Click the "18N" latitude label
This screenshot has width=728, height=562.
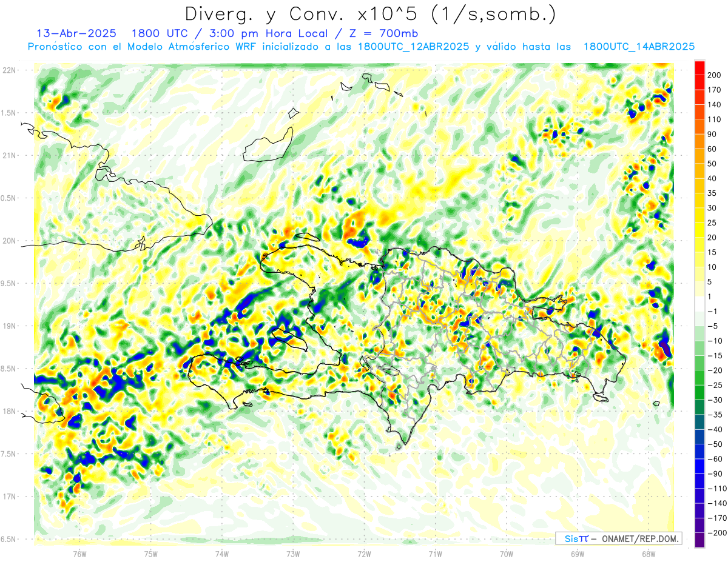click(8, 411)
